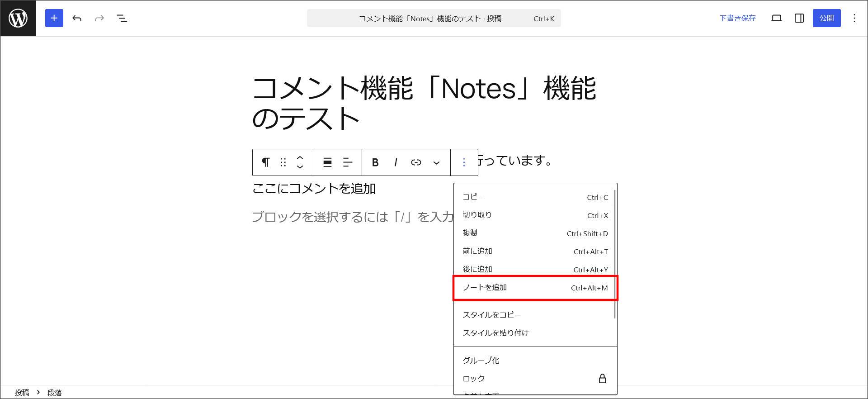
Task: Open the block inserter plus button
Action: 54,18
